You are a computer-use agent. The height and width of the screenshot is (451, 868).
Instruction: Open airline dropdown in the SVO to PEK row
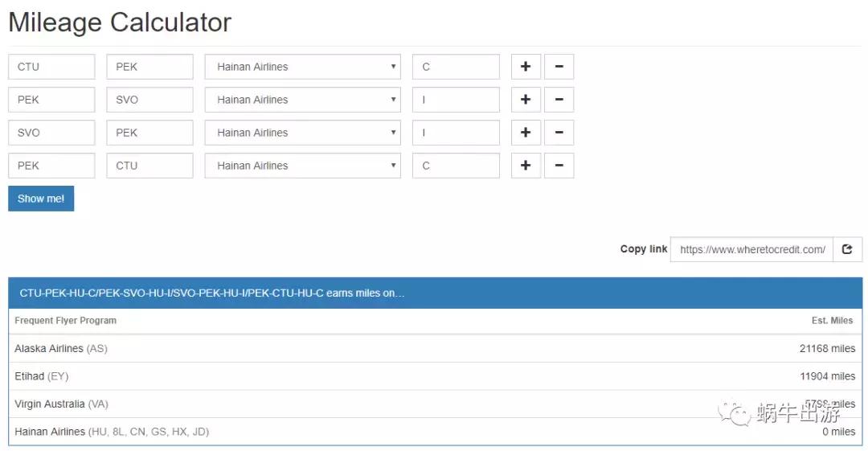tap(303, 133)
